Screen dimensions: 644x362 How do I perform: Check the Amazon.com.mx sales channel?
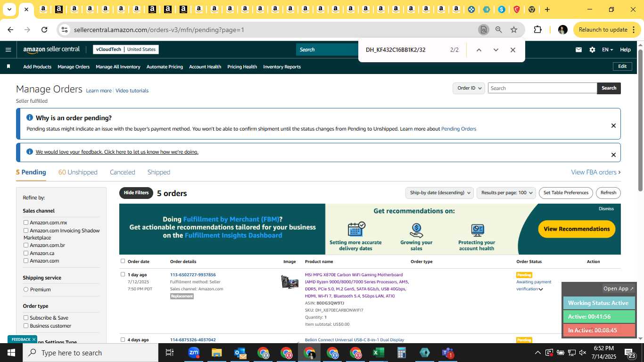[x=26, y=222]
